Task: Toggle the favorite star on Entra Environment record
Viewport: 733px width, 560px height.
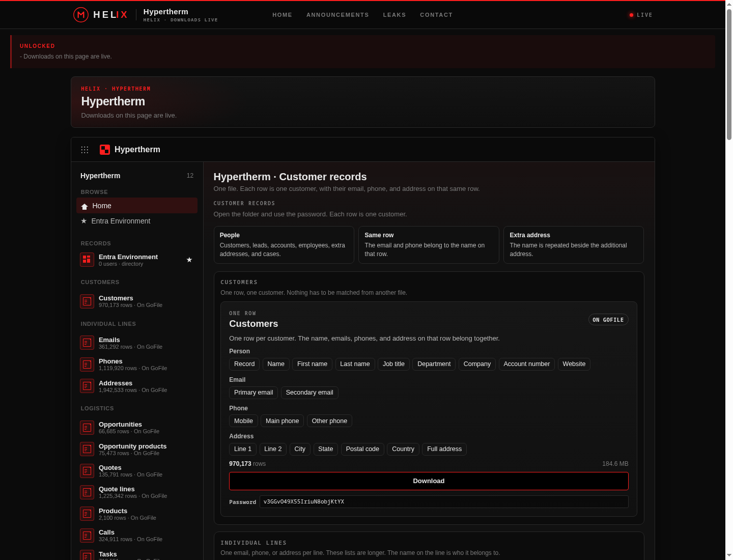Action: pos(189,260)
